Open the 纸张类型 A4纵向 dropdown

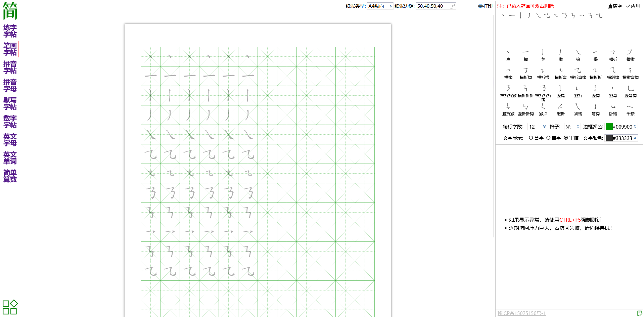[x=380, y=6]
